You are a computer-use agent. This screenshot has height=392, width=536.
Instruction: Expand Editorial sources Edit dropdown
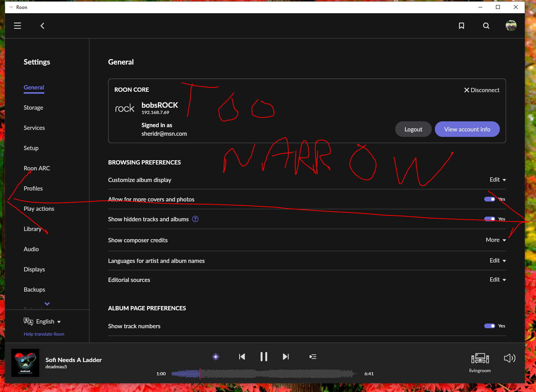point(497,280)
